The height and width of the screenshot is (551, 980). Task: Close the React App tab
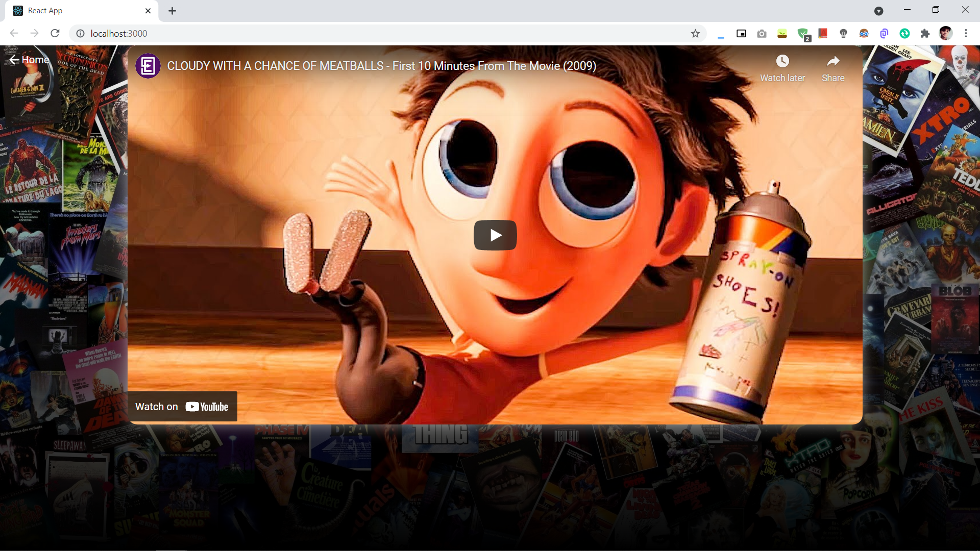pyautogui.click(x=148, y=11)
